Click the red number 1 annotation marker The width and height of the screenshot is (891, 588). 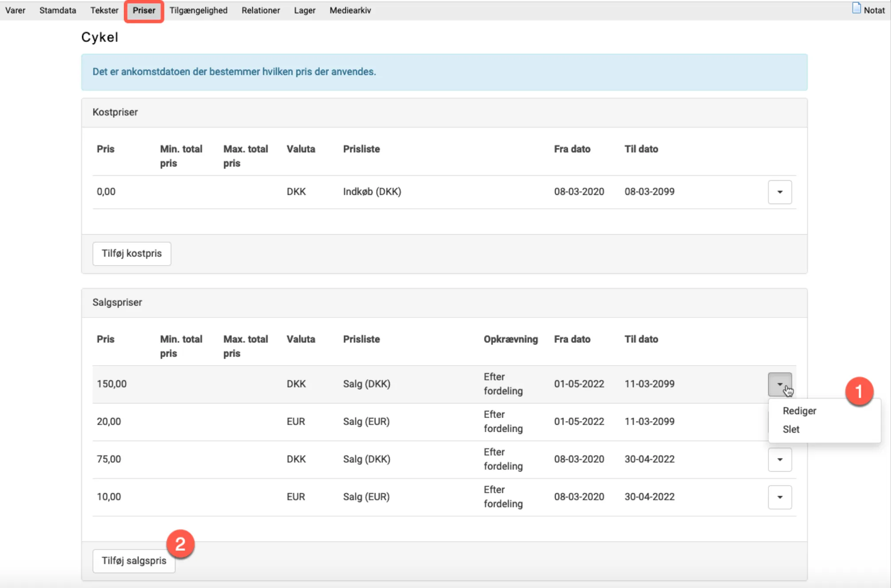pyautogui.click(x=859, y=391)
